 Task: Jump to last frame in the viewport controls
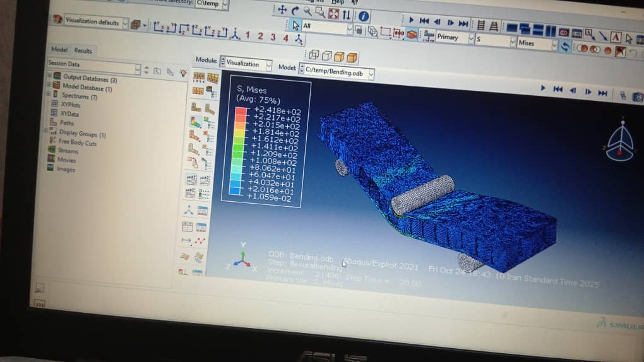(602, 93)
